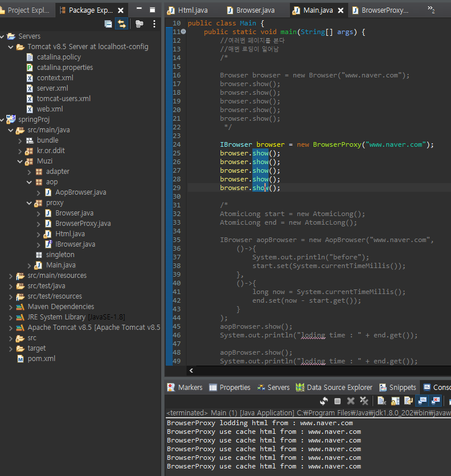Click the gray circular-arrows icon in Console toolbar
Screen dimensions: 451x476
click(324, 401)
